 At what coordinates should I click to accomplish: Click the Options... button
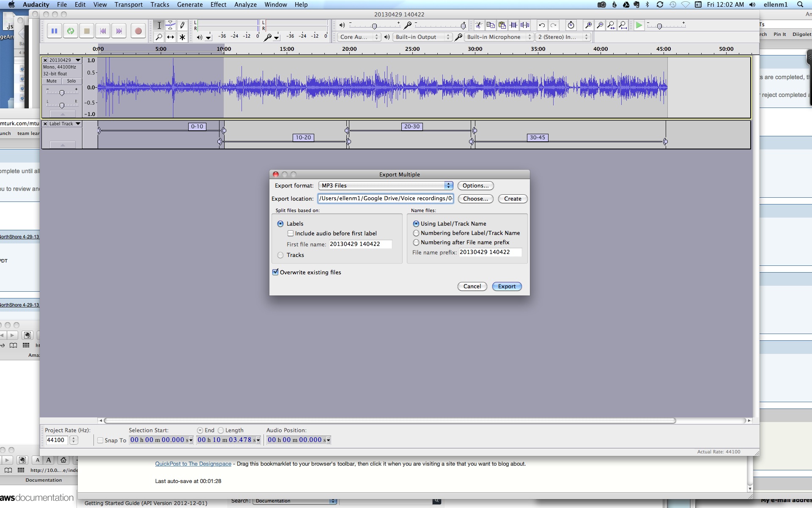(475, 185)
